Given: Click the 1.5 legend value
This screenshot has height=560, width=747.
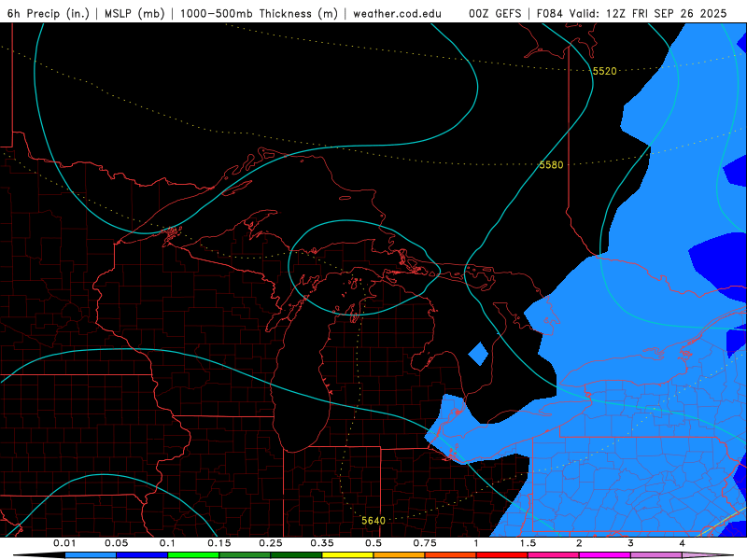Looking at the screenshot, I should [x=528, y=543].
